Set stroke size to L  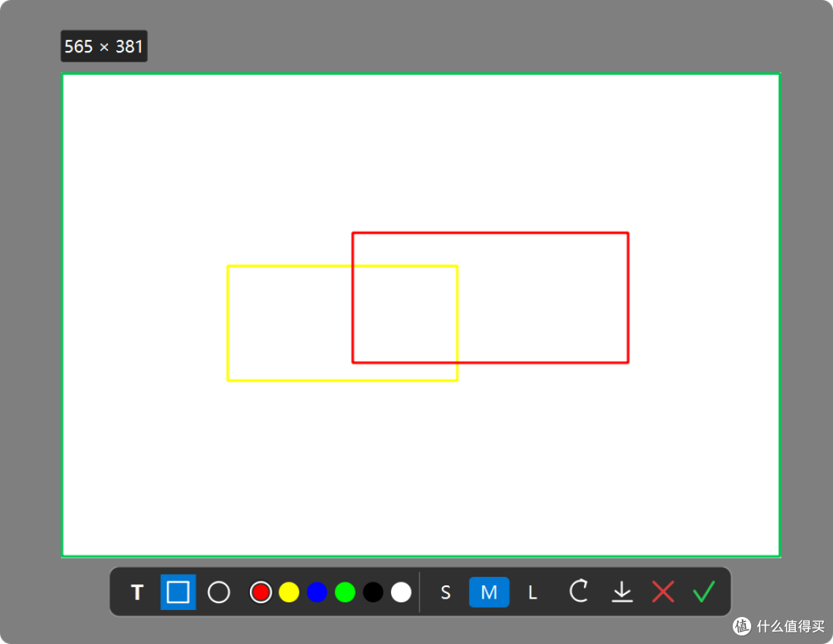pyautogui.click(x=532, y=592)
